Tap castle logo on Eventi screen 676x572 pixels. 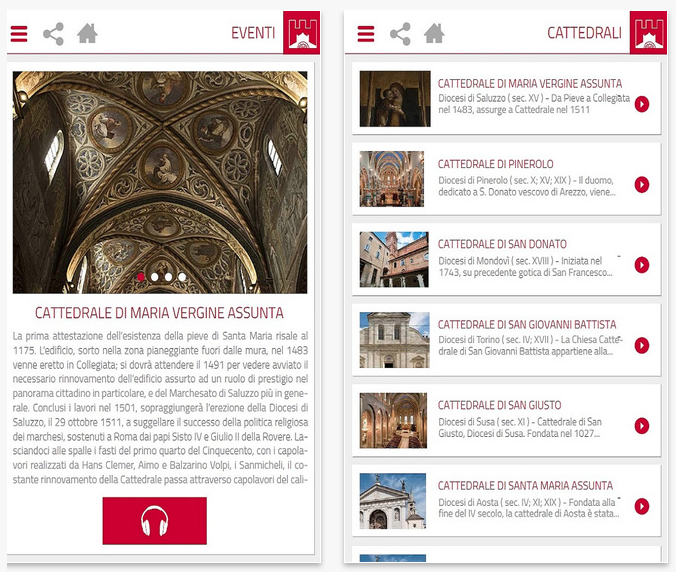pyautogui.click(x=301, y=32)
